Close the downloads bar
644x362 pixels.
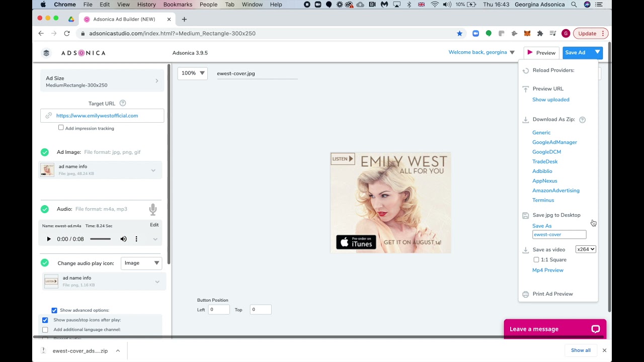point(604,350)
